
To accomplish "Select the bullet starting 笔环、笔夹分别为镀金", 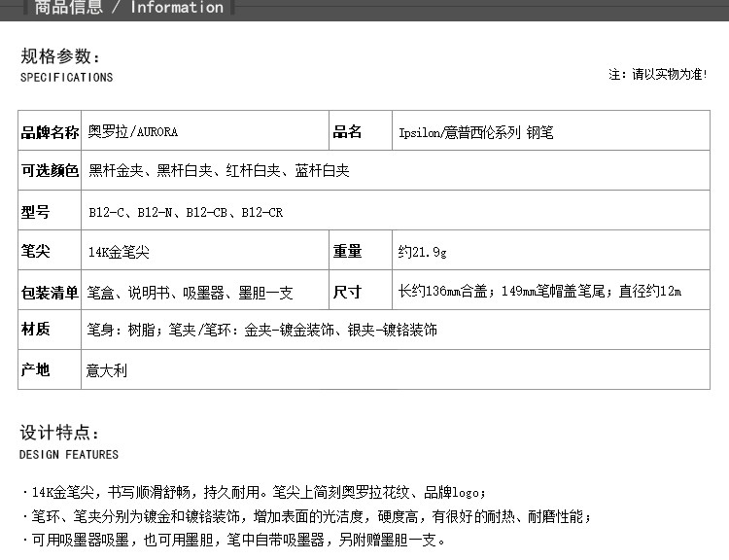I will pyautogui.click(x=306, y=516).
